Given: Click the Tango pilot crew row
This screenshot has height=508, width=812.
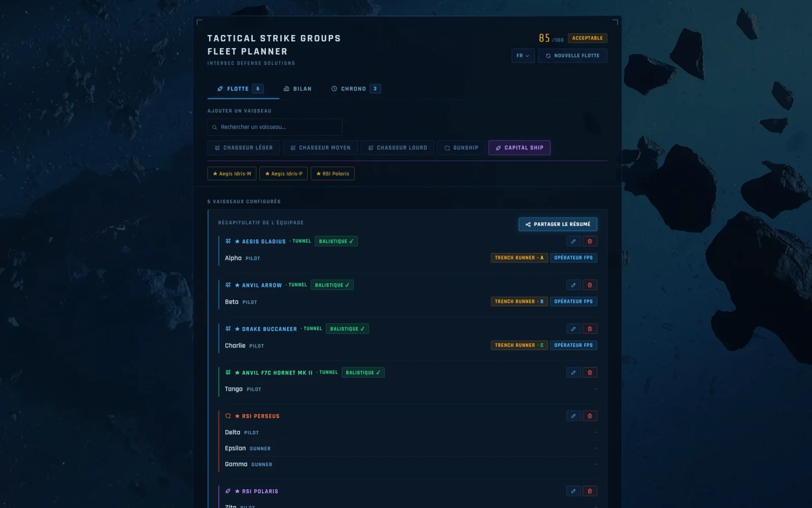Looking at the screenshot, I should (411, 389).
